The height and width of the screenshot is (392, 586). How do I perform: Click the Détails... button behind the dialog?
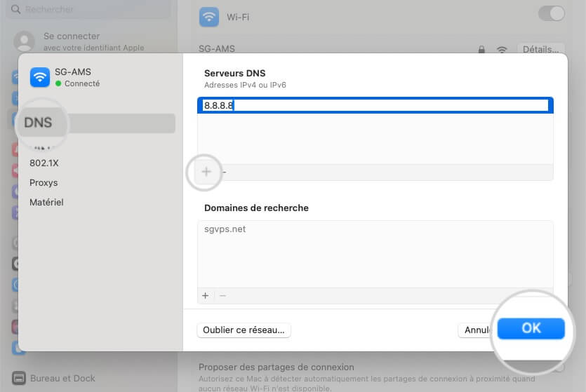click(541, 49)
